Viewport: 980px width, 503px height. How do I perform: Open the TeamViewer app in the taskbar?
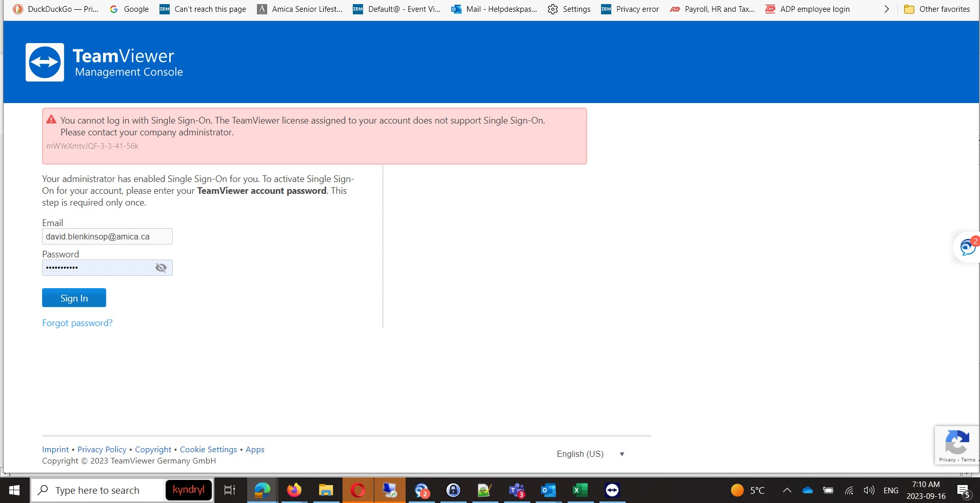(x=612, y=490)
